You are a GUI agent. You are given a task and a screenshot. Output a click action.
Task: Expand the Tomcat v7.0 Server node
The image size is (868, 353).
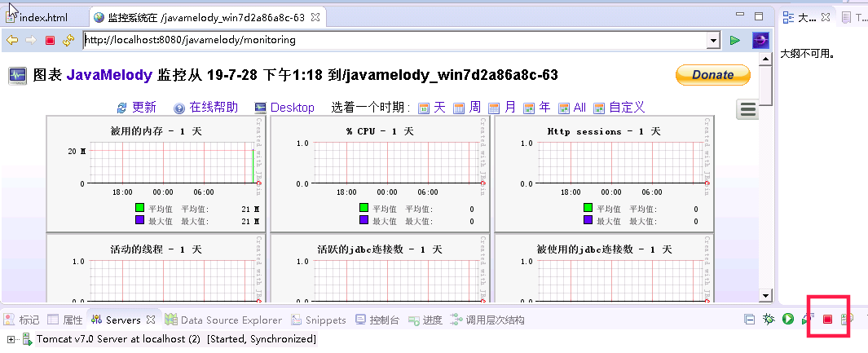point(11,338)
